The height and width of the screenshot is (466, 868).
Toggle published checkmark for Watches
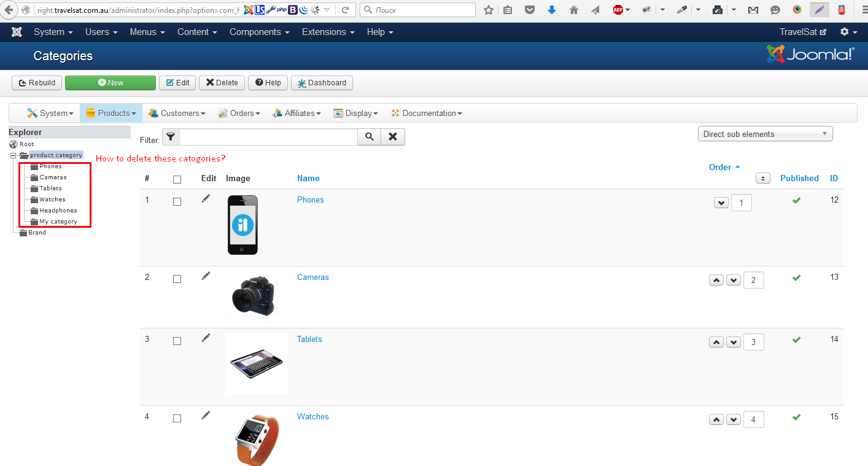point(796,417)
